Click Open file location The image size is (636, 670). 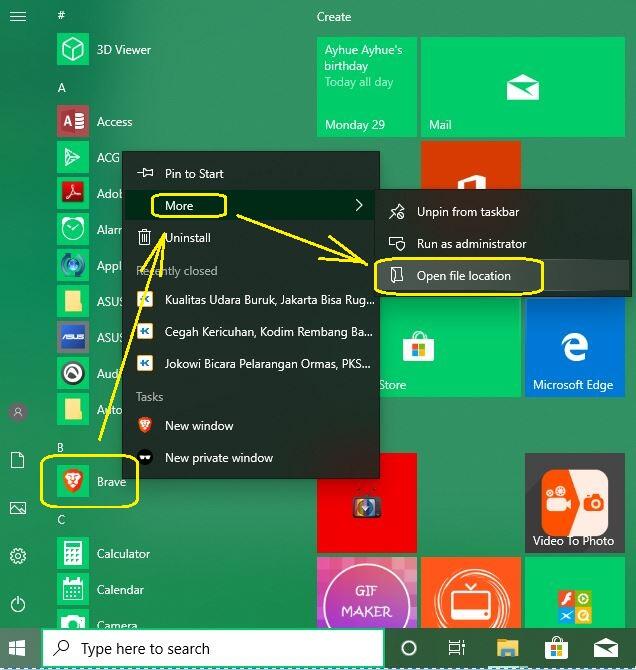503,276
